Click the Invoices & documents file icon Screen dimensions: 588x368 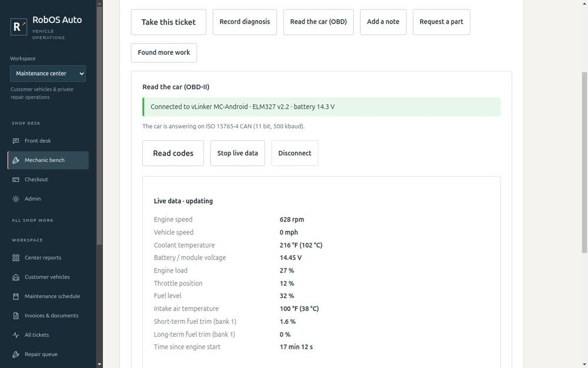click(x=16, y=316)
